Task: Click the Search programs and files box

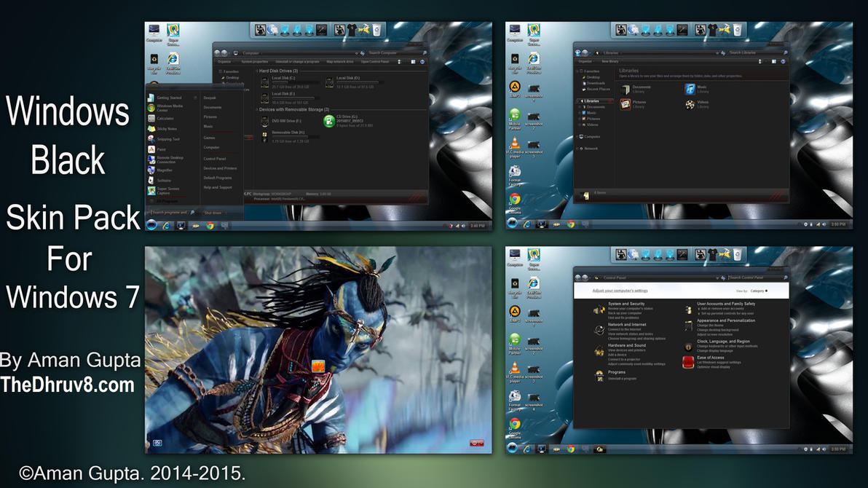Action: tap(171, 212)
